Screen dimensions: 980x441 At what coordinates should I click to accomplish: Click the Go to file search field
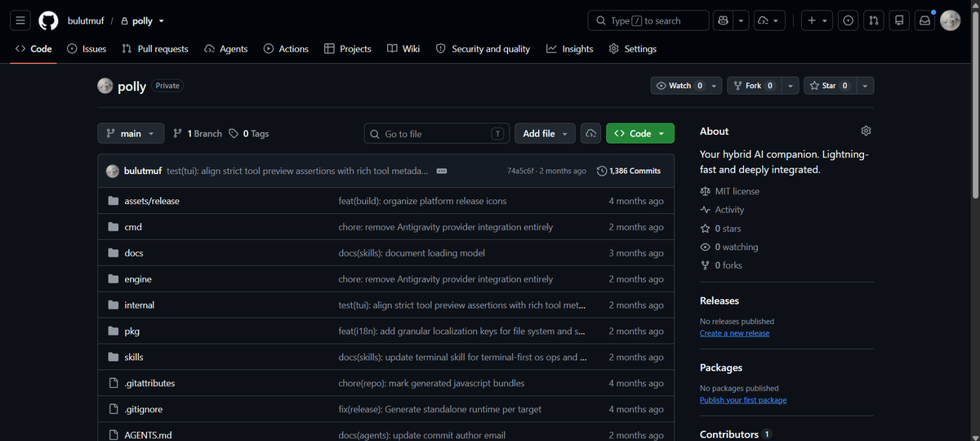click(x=436, y=133)
